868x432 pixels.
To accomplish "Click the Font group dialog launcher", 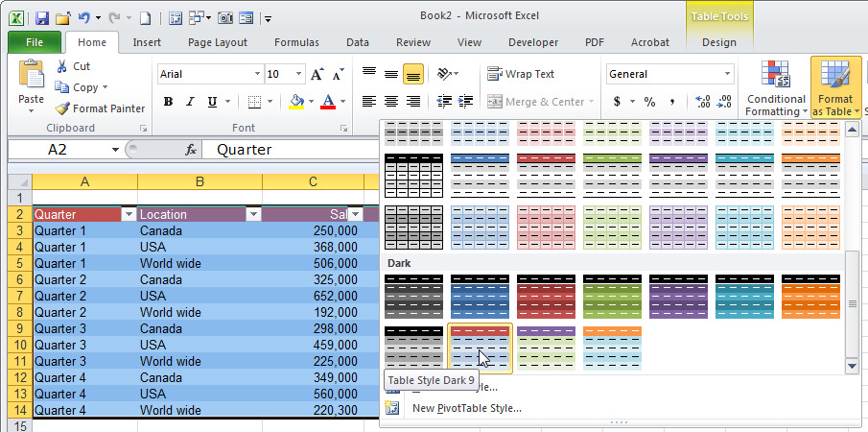I will pos(343,129).
